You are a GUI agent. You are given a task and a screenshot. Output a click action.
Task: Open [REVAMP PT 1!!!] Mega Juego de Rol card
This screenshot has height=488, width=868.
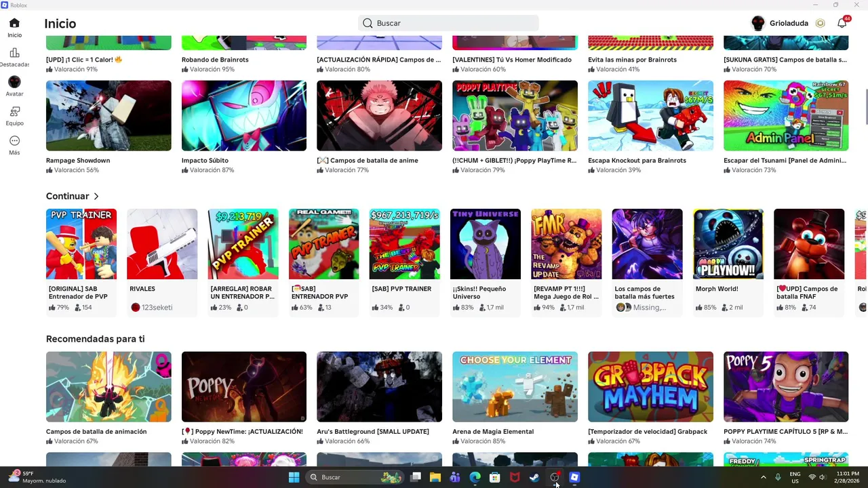[566, 262]
